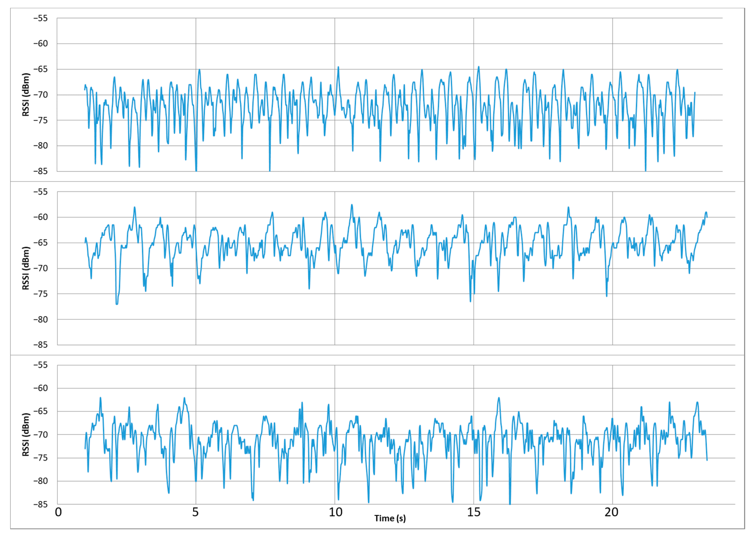Click the x-axis tick label "20"
Screen dimensions: 756x539
[x=611, y=512]
